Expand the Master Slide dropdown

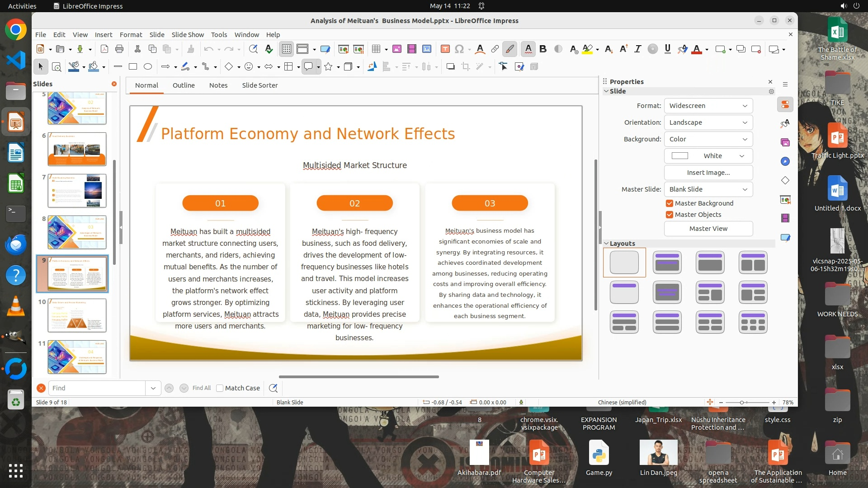(x=708, y=189)
